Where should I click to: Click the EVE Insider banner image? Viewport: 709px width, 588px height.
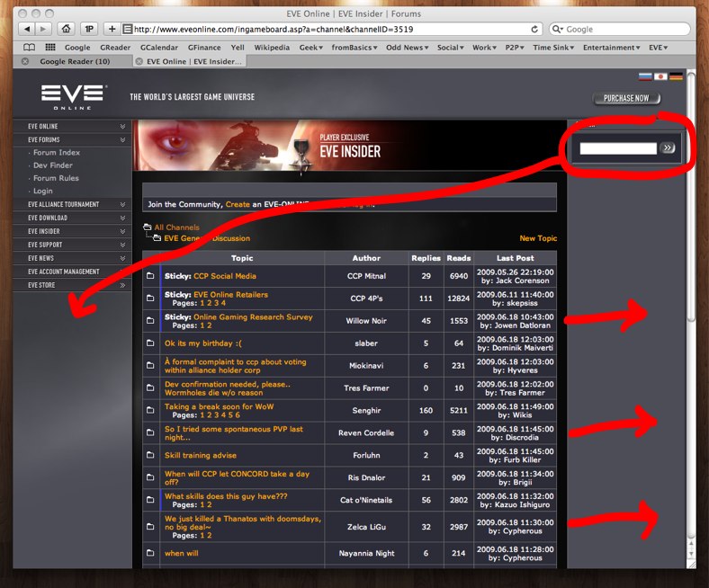point(349,145)
